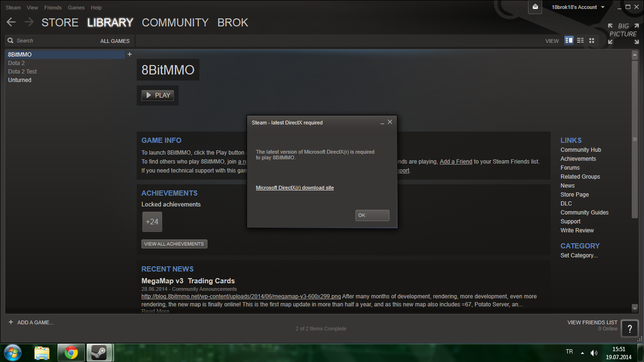
Task: Open the 18brok18's Account dropdown
Action: click(578, 7)
